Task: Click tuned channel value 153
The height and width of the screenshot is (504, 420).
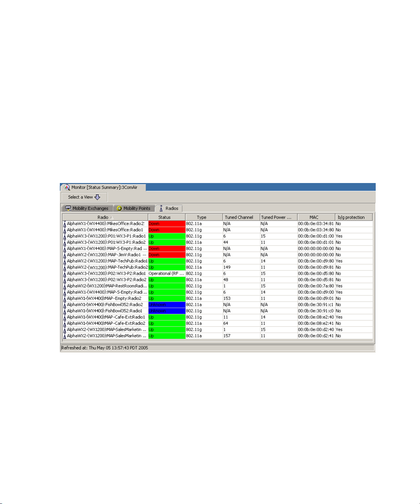Action: click(227, 298)
